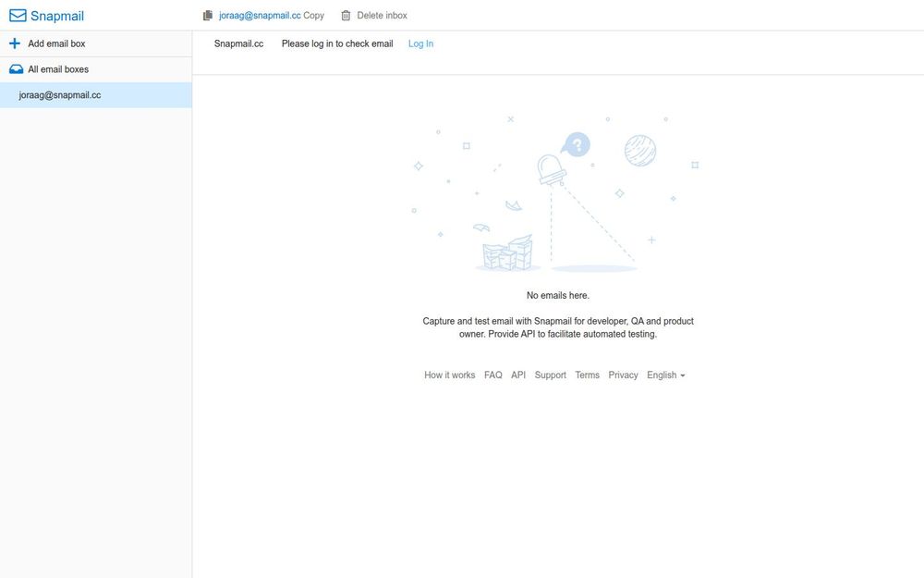This screenshot has width=924, height=578.
Task: View the Terms page
Action: [x=587, y=375]
